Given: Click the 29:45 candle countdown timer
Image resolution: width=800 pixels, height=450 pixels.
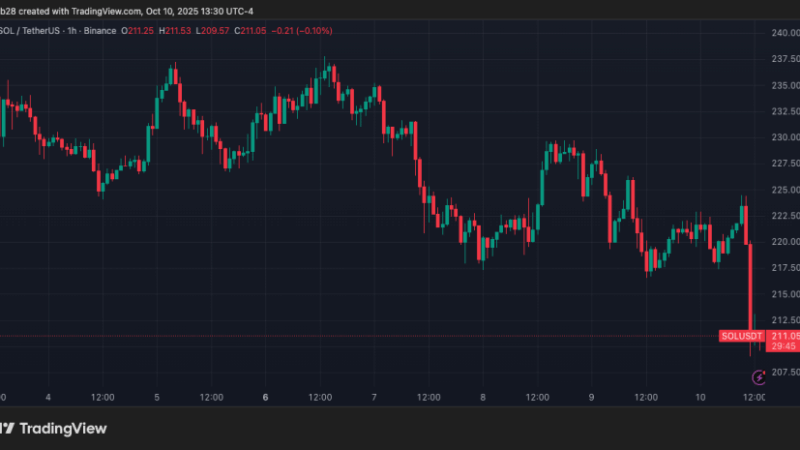Looking at the screenshot, I should point(783,347).
